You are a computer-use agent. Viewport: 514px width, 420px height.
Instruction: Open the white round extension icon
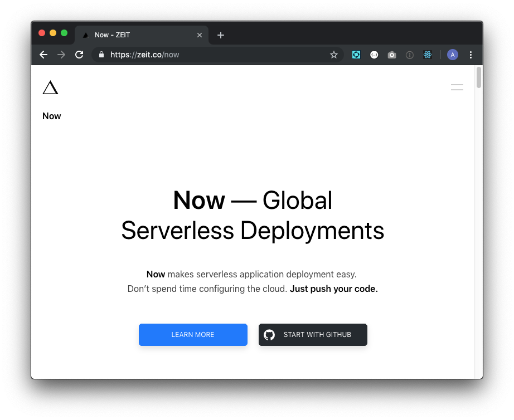(x=374, y=55)
